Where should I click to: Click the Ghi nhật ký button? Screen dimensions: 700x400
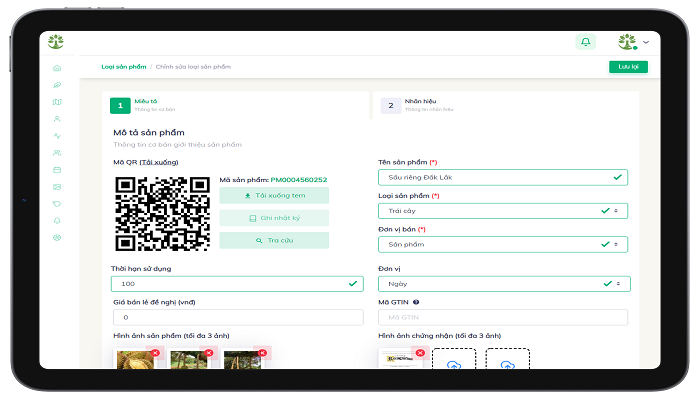[274, 218]
